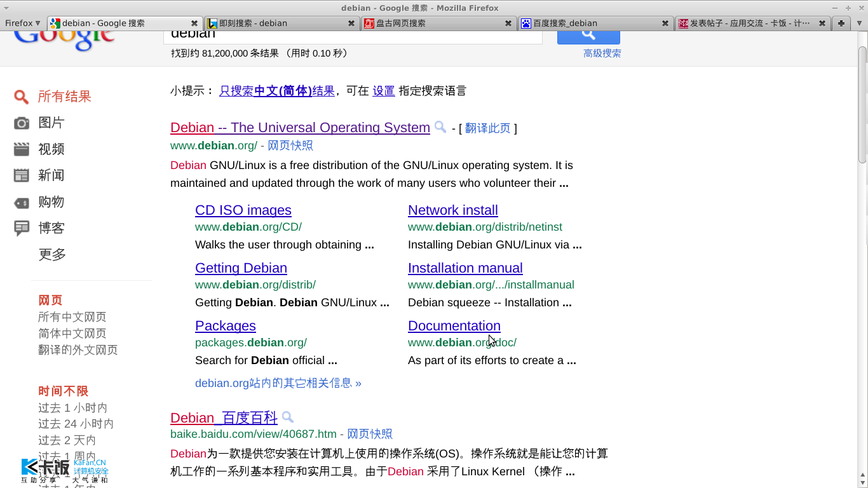Image resolution: width=868 pixels, height=488 pixels.
Task: Filter results to 过去 24 小时内
Action: tap(76, 424)
